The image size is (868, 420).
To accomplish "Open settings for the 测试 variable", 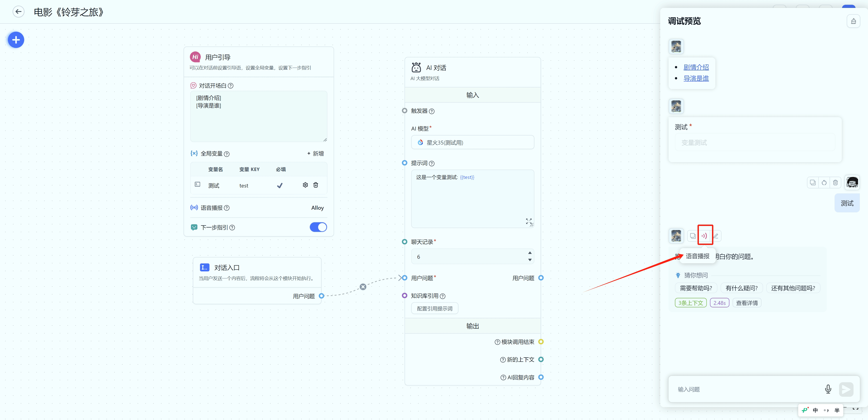I will 305,185.
